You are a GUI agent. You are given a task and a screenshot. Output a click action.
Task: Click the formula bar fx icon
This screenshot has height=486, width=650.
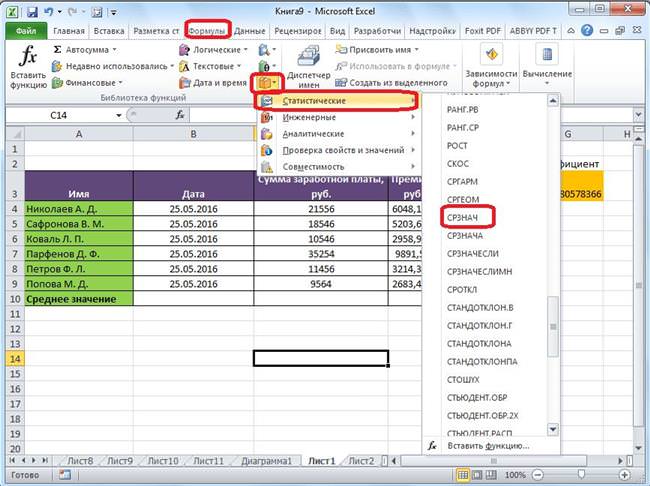point(180,115)
